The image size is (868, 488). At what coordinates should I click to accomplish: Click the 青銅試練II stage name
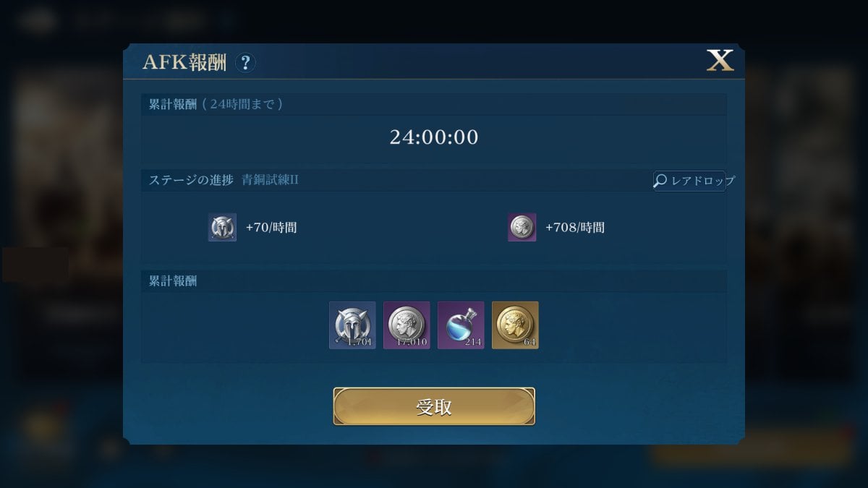tap(270, 180)
